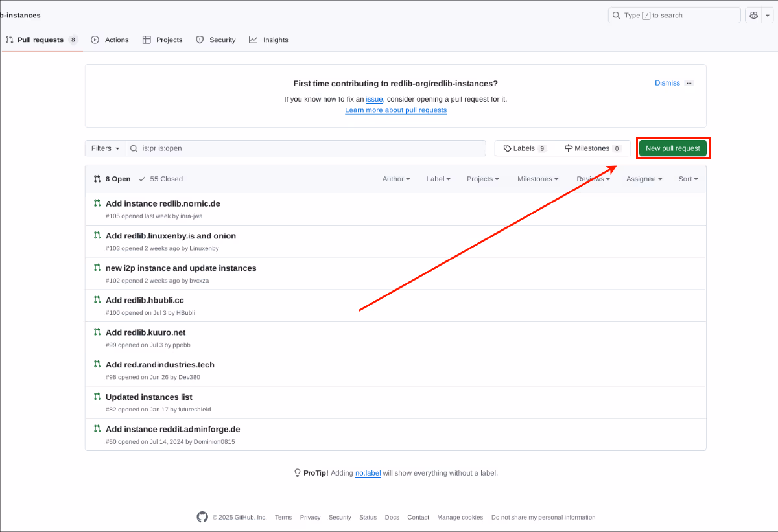Expand the Filters dropdown
Screen dimensions: 778x532
pos(105,148)
